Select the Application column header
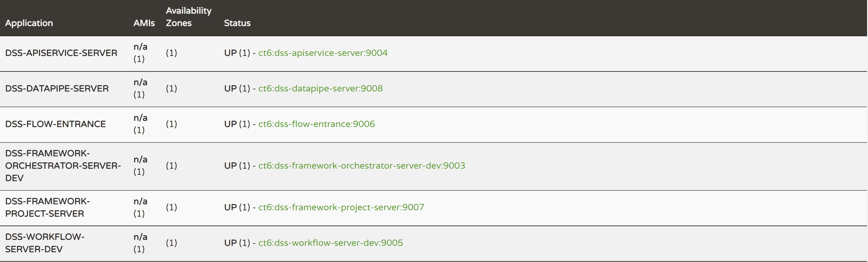This screenshot has width=868, height=262. [x=29, y=23]
